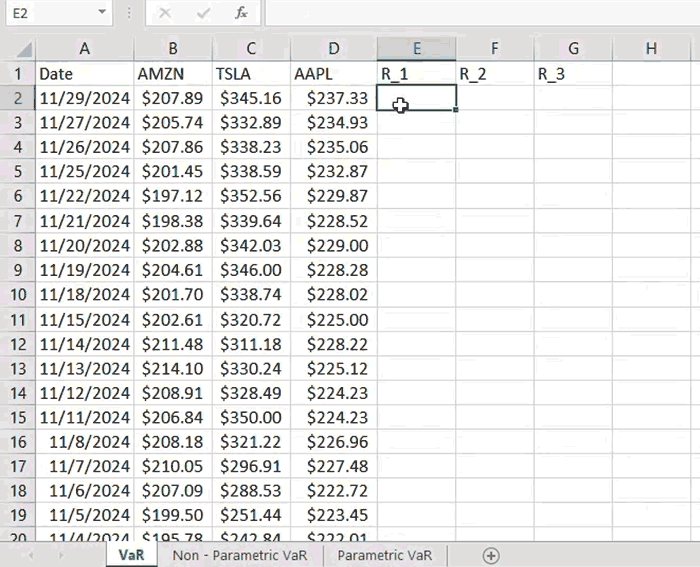Screen dimensions: 700x567
Task: Click the AAPL price $223.45
Action: pos(334,515)
